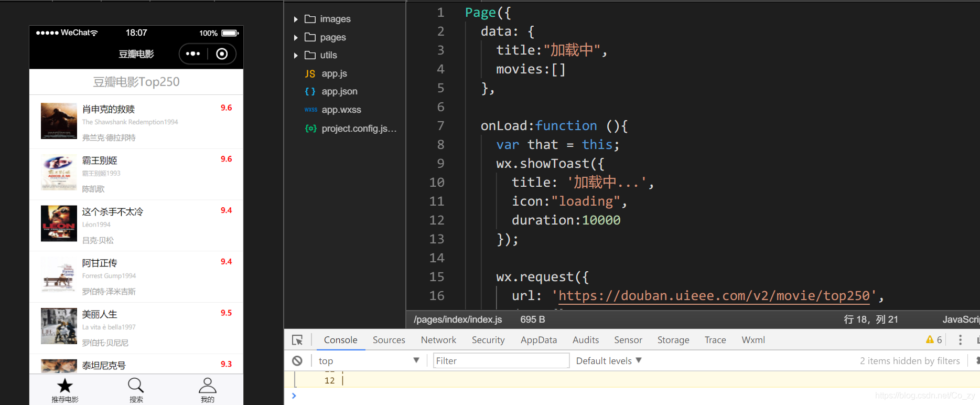Image resolution: width=980 pixels, height=405 pixels.
Task: Click the images folder icon
Action: (x=310, y=19)
